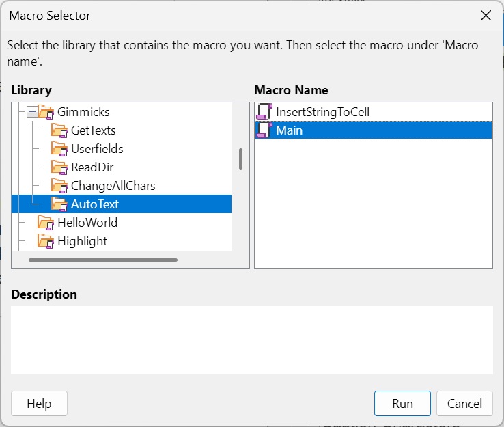Select the GetTexts module
Screen dimensions: 504x427
pos(93,130)
